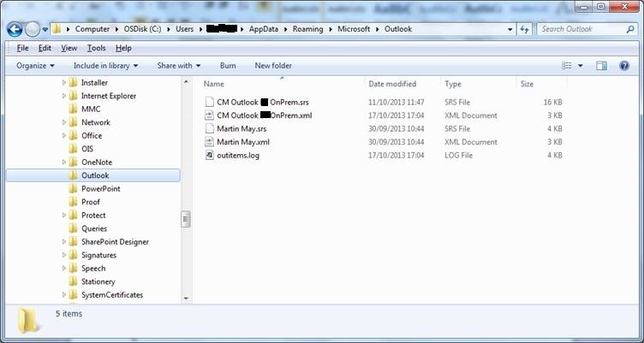Select OSDisk (C:) in the breadcrumb
The image size is (644, 343).
142,29
